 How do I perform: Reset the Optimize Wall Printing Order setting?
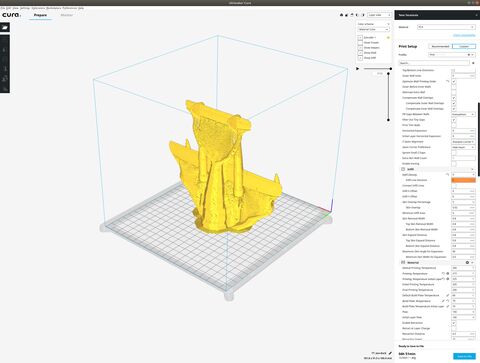(x=448, y=81)
